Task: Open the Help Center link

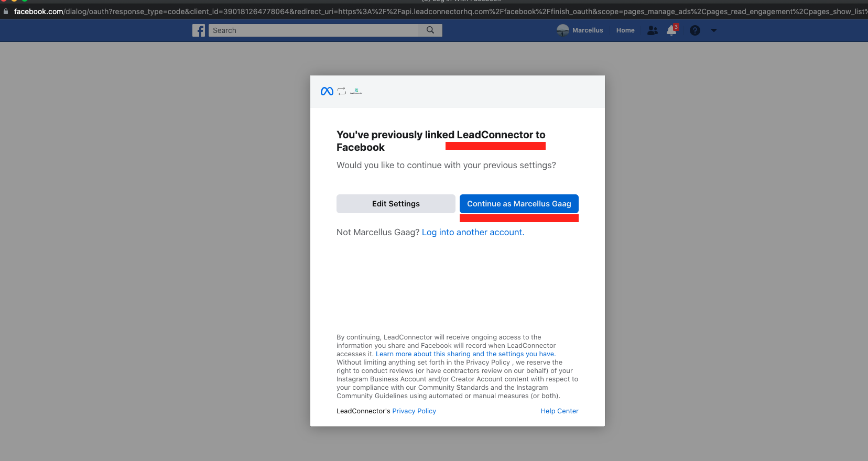Action: click(559, 411)
